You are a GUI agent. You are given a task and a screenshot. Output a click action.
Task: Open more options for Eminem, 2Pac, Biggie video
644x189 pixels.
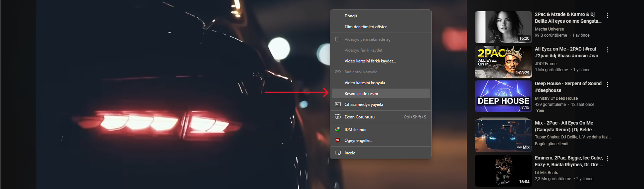point(608,159)
